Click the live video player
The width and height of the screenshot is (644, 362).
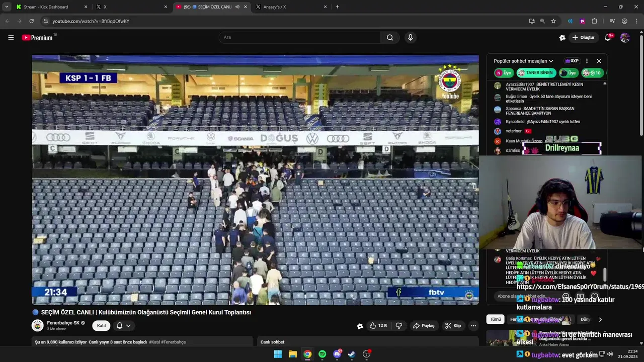pos(255,180)
